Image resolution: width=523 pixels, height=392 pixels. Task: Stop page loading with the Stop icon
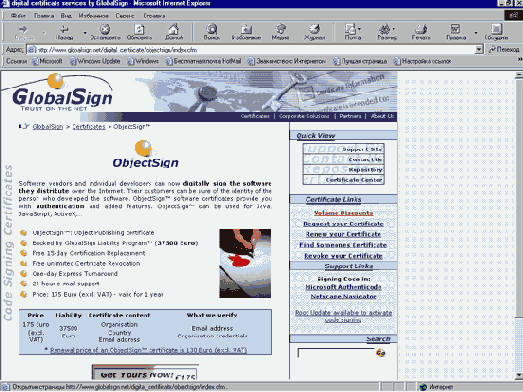(x=105, y=32)
